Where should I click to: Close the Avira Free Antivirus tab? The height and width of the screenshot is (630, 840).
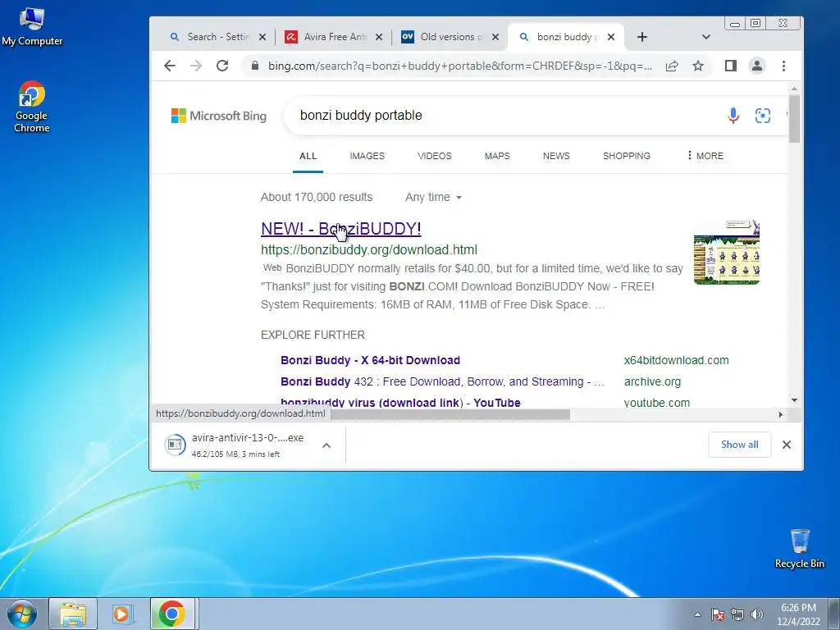tap(379, 37)
